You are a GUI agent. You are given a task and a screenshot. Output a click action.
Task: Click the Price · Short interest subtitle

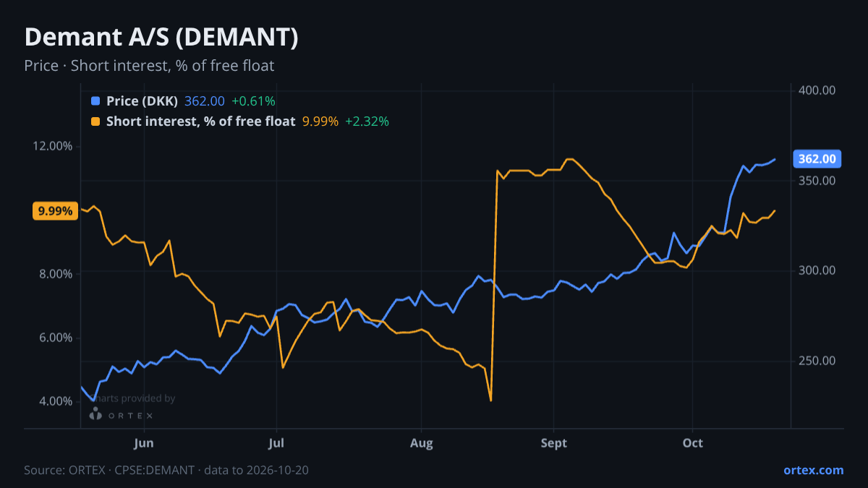[x=149, y=66]
